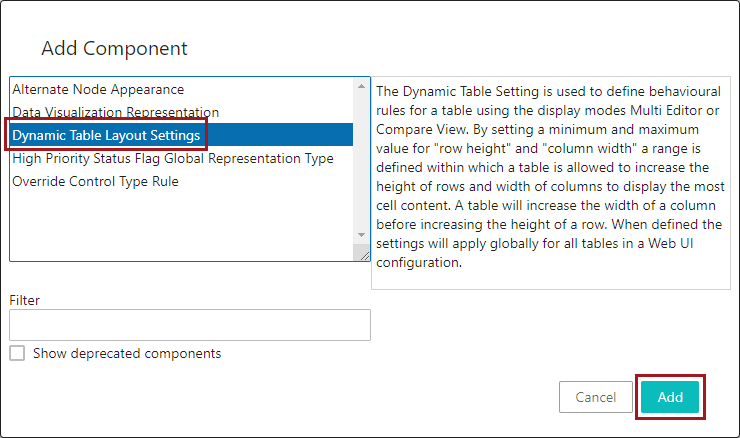The image size is (740, 438).
Task: Select Dynamic Table Layout Settings entry
Action: point(106,135)
